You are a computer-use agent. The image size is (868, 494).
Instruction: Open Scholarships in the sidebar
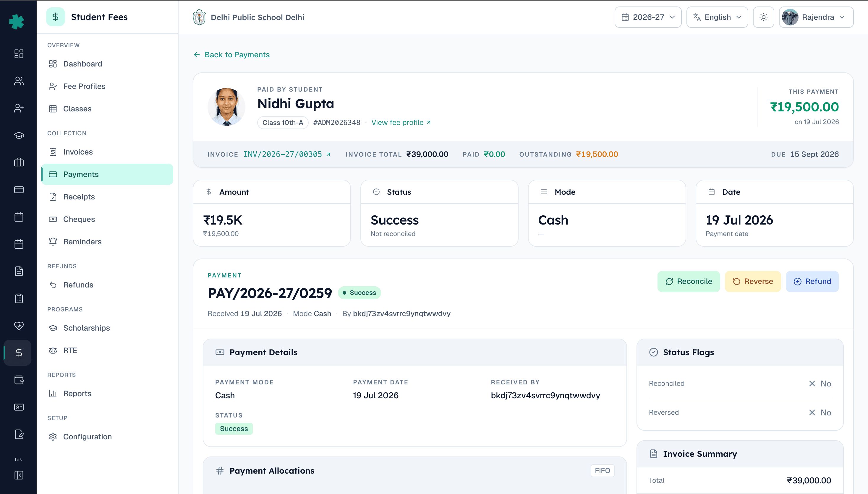point(107,328)
